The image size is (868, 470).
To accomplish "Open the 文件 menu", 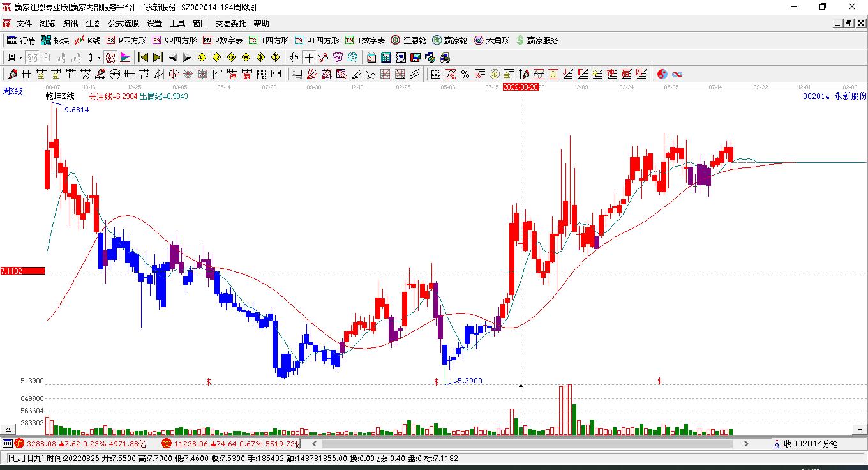I will [24, 24].
